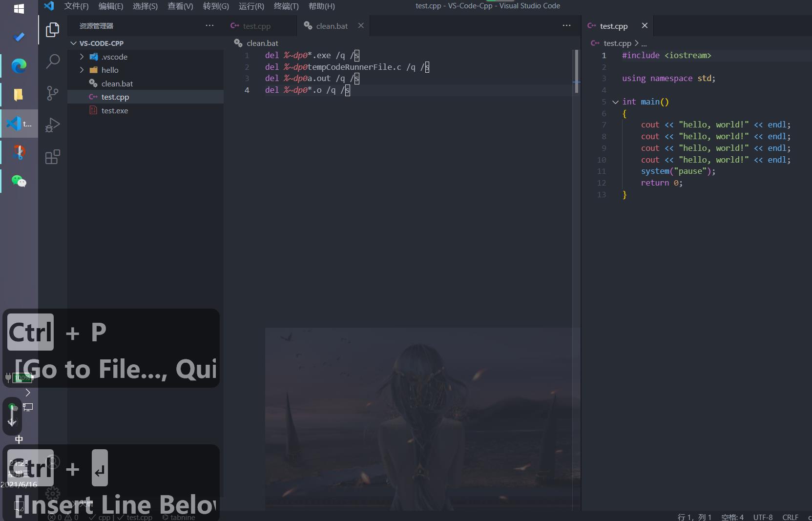
Task: Open the Search view in activity bar
Action: point(52,62)
